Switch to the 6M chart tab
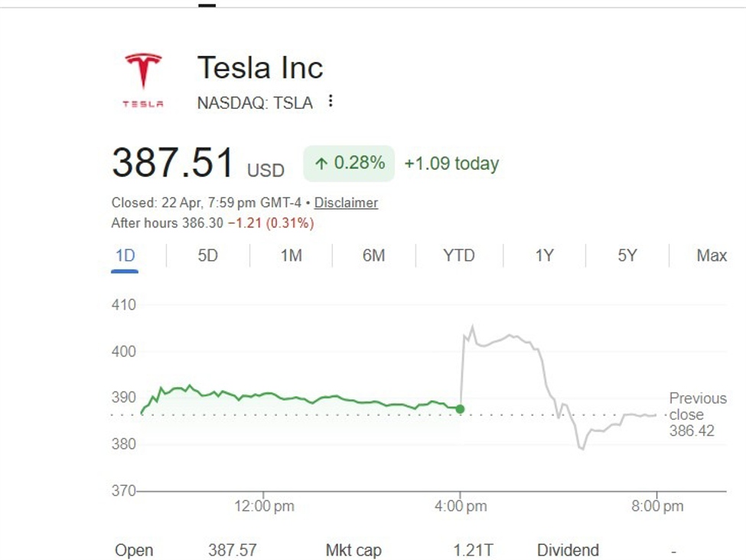 pos(374,255)
